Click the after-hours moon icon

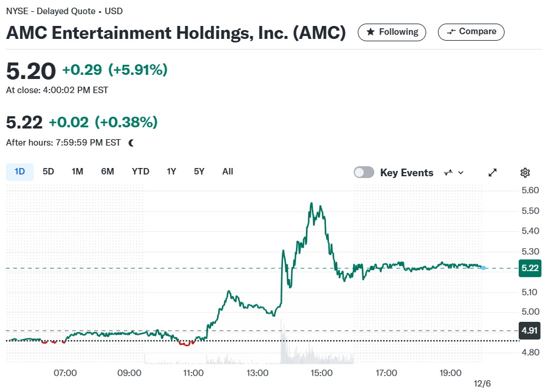tap(131, 143)
